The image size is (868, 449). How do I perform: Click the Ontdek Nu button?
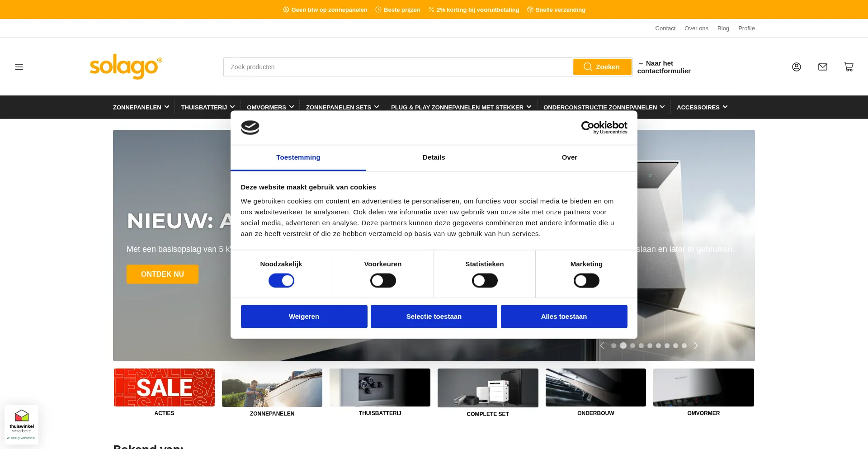click(162, 274)
